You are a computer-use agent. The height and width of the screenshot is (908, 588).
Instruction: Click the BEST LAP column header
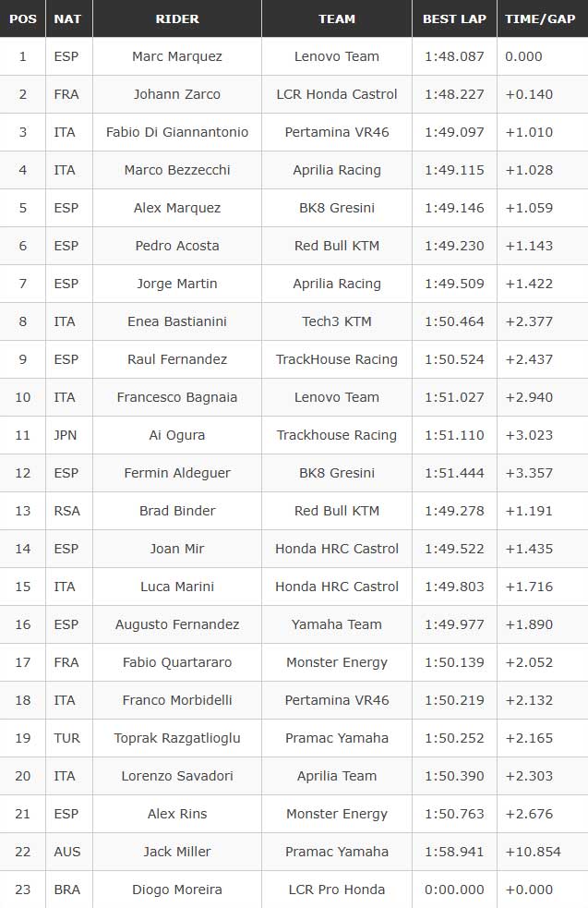tap(454, 18)
